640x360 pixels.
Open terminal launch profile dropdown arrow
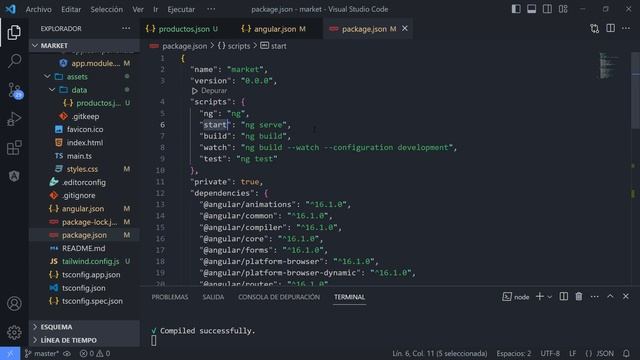(550, 297)
